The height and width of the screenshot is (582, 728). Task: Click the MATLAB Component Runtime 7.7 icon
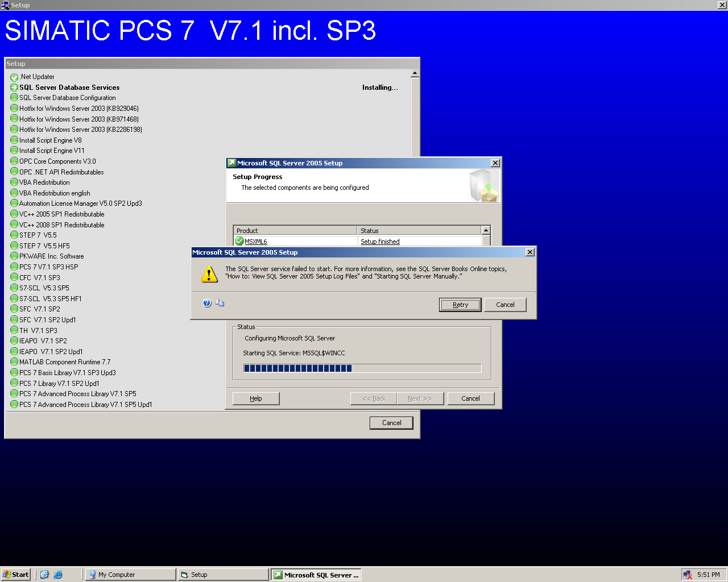coord(14,361)
